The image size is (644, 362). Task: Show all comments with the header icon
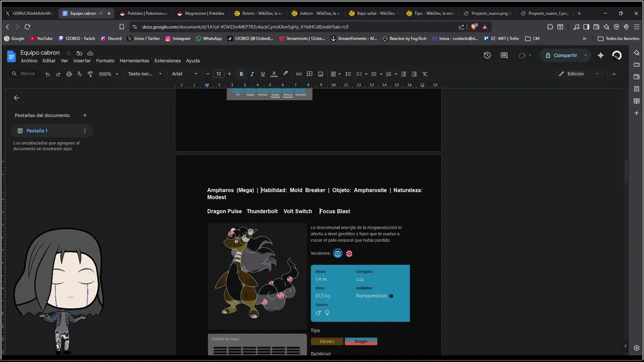coord(504,55)
